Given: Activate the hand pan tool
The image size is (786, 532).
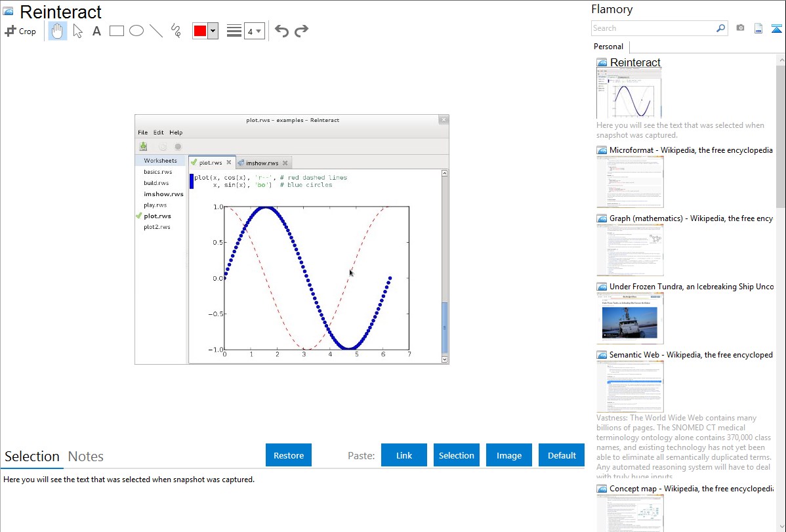Looking at the screenshot, I should (x=57, y=31).
